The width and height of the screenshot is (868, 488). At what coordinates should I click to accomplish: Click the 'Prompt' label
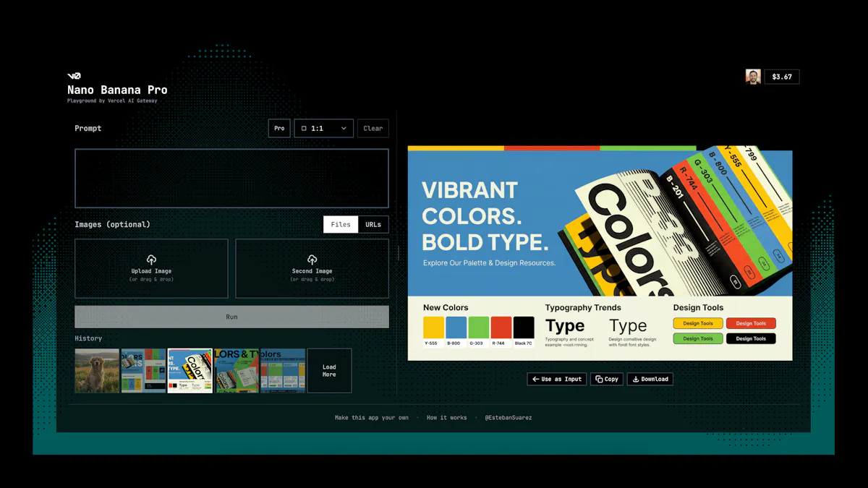[88, 129]
